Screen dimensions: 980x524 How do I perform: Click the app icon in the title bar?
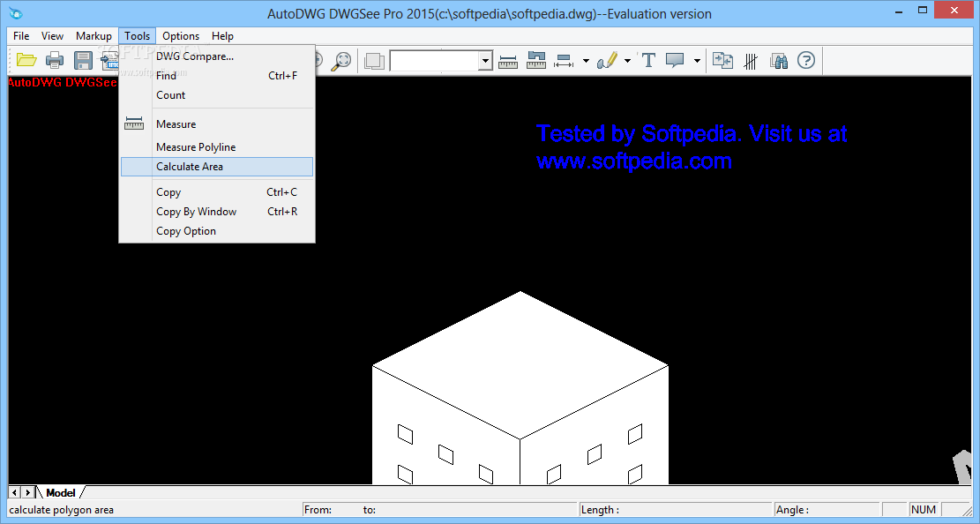(16, 12)
